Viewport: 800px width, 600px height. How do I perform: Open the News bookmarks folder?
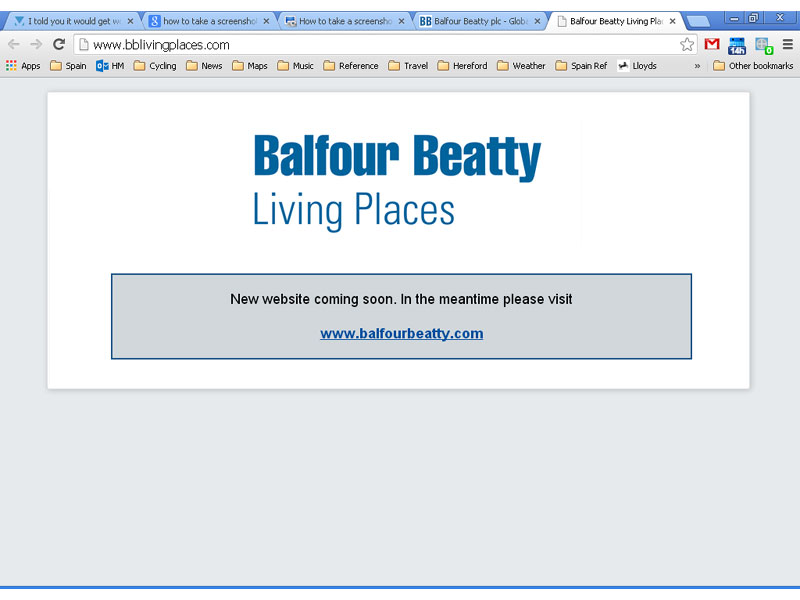(x=204, y=66)
